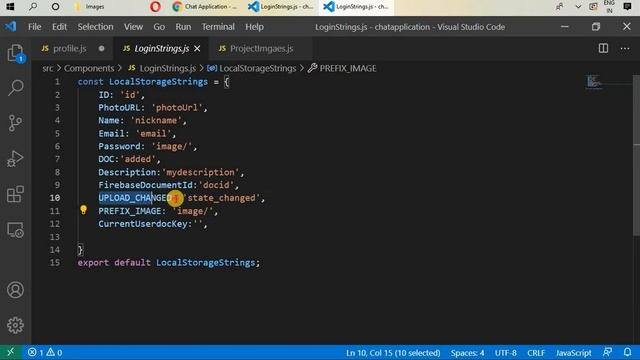Viewport: 640px width, 360px height.
Task: Open the Selection menu
Action: [96, 27]
